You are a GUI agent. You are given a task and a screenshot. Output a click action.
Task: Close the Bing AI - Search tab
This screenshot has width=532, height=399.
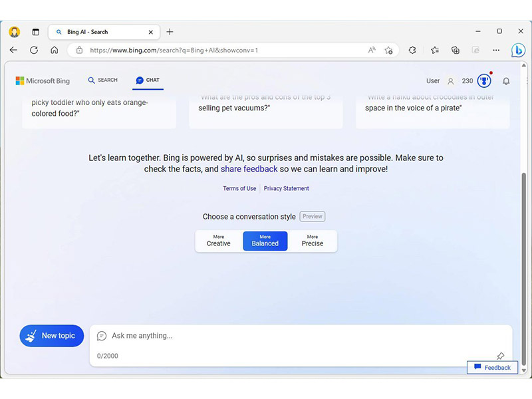tap(151, 32)
